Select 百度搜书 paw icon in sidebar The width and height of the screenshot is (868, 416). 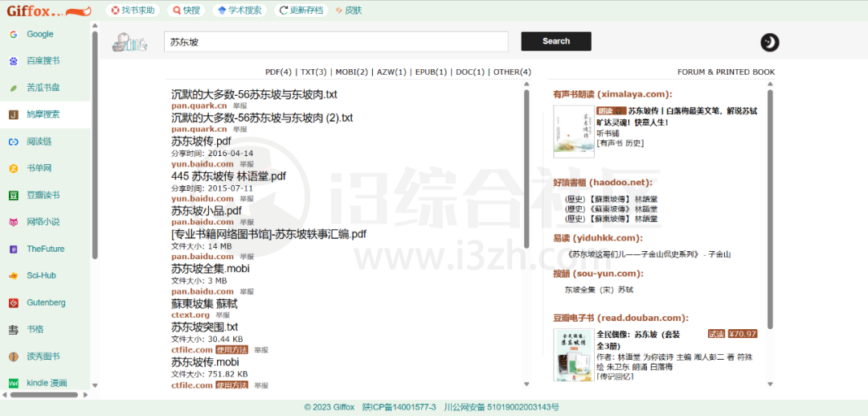pos(14,61)
